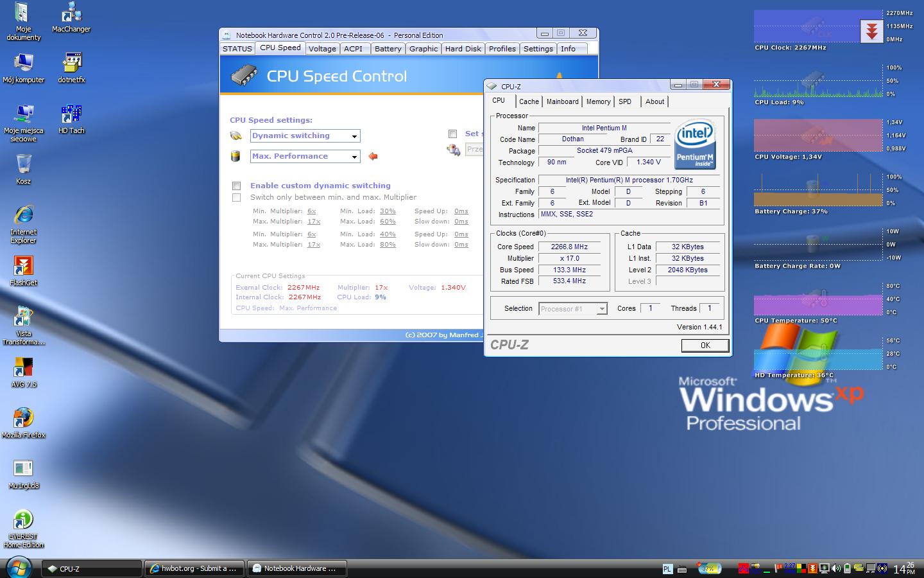Click the on-screen keyboard tray icon
The height and width of the screenshot is (578, 924).
tap(681, 569)
